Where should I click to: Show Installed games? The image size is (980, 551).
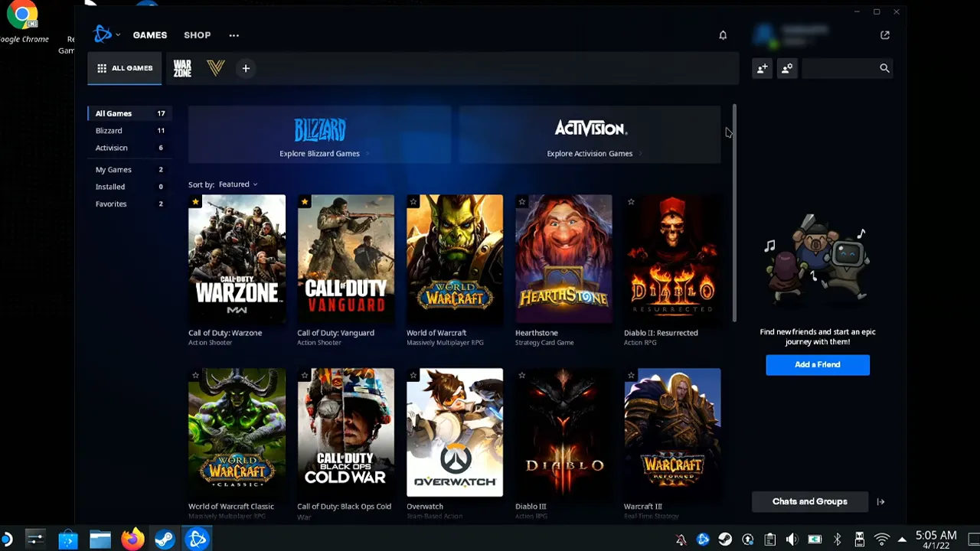[x=129, y=187]
